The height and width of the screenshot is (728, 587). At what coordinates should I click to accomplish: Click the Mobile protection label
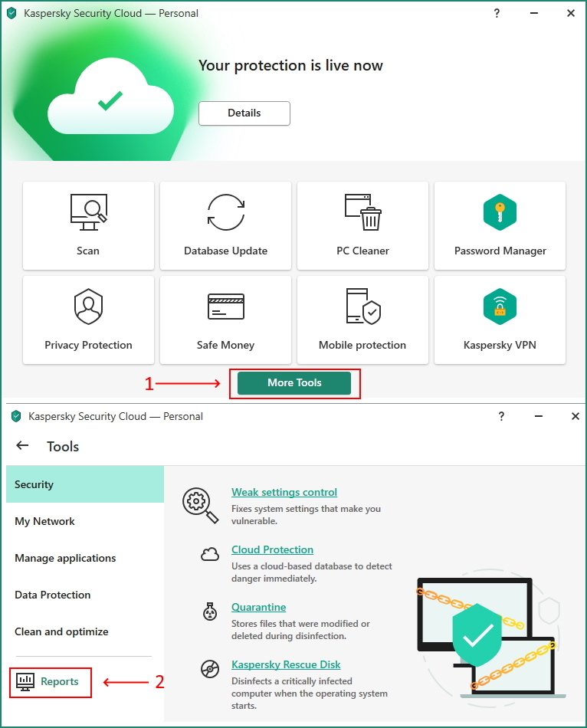(362, 345)
